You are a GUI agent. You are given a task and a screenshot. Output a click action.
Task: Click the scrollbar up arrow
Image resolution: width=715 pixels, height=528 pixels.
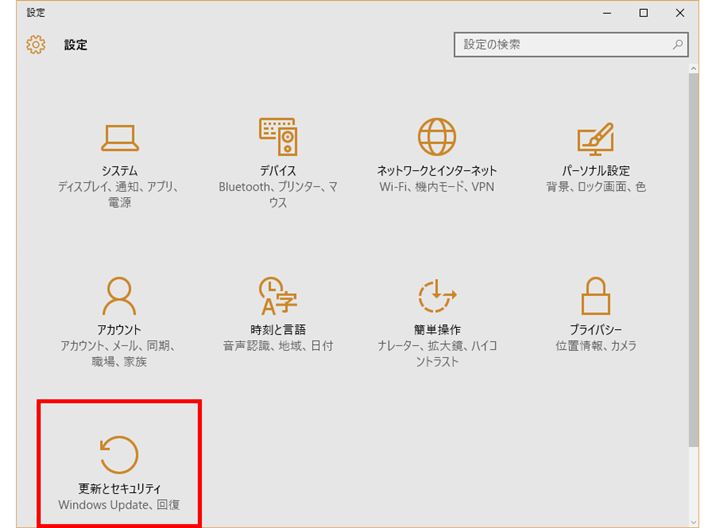tap(694, 66)
